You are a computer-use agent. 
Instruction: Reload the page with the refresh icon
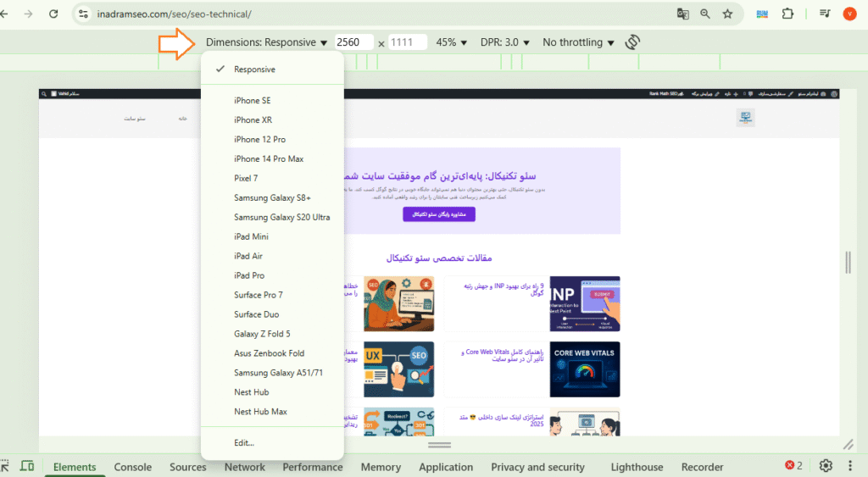click(53, 14)
